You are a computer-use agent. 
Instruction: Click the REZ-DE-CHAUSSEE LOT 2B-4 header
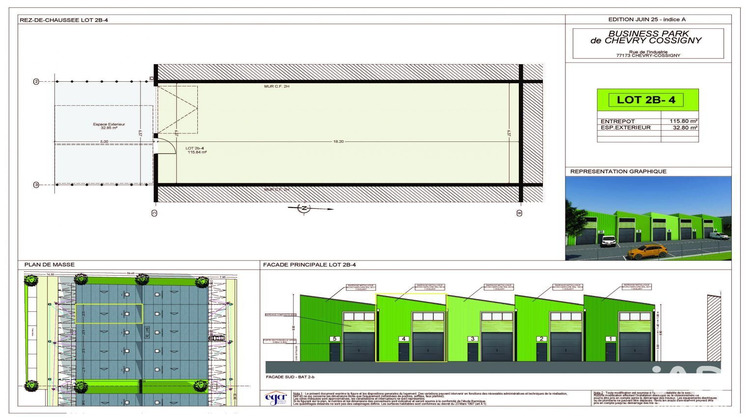(x=57, y=19)
